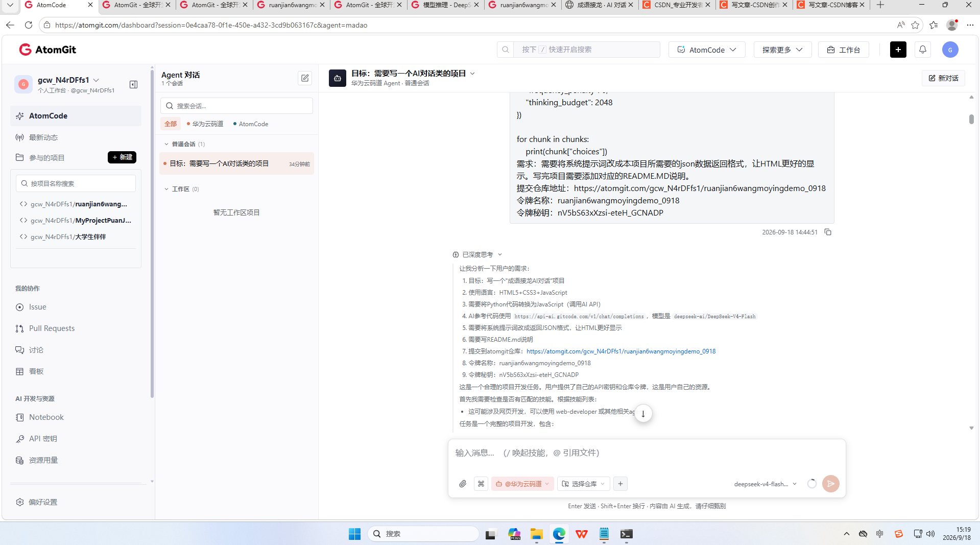Collapse the 已深度思考 reasoning block

[x=477, y=254]
